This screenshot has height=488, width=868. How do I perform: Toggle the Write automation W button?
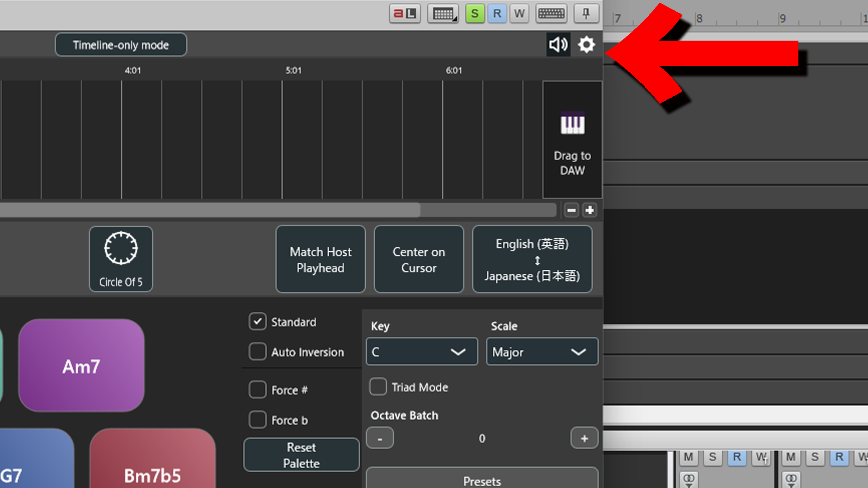pos(519,14)
